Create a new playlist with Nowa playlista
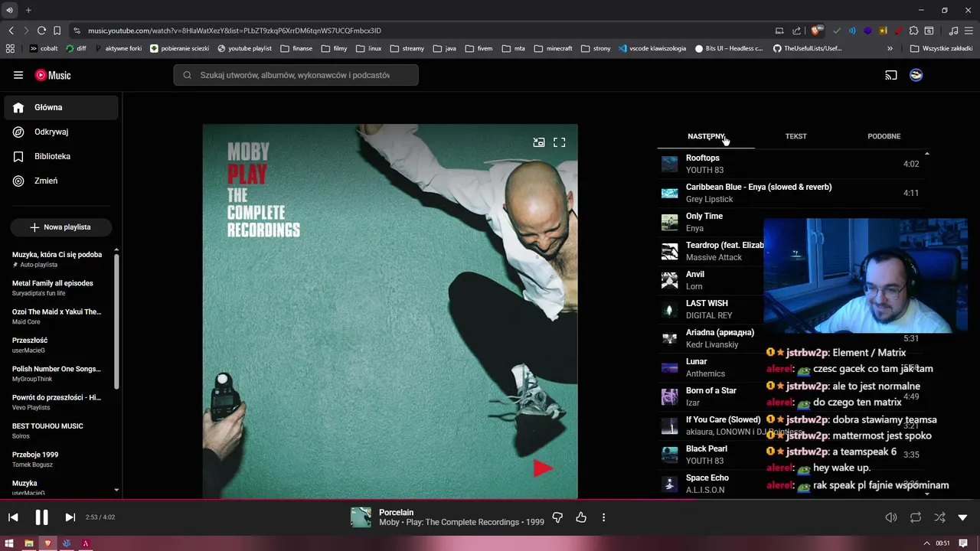The width and height of the screenshot is (980, 551). coord(60,227)
